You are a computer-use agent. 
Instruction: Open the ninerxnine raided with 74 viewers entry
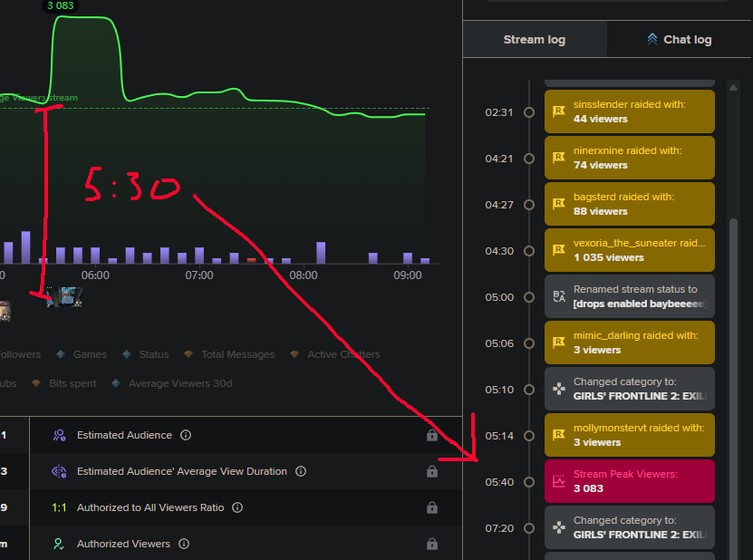tap(630, 158)
